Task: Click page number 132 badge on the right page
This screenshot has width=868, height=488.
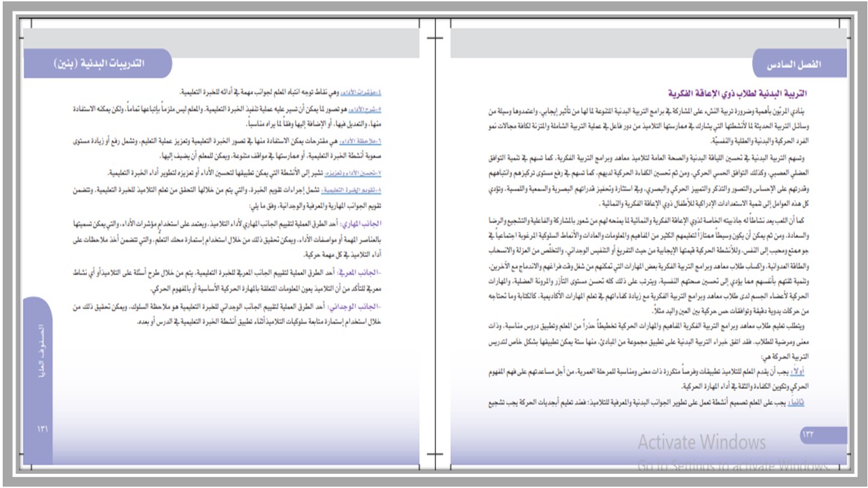Action: click(808, 434)
